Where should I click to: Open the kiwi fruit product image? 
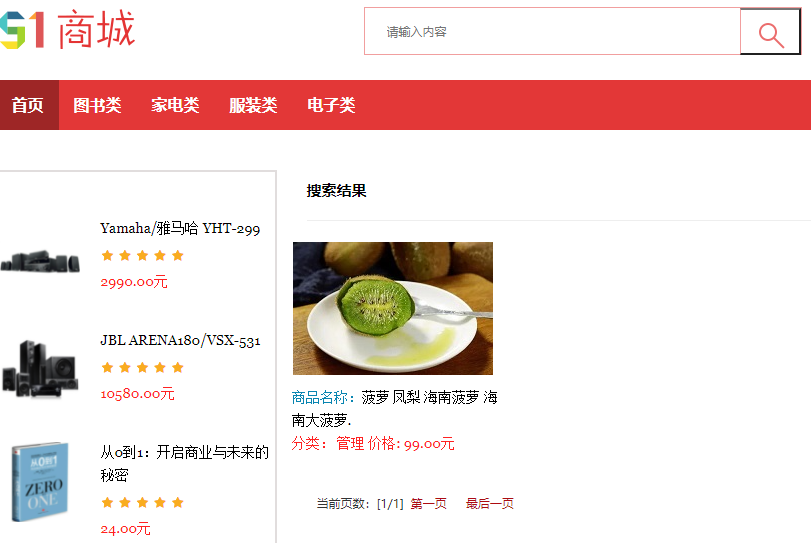pyautogui.click(x=393, y=308)
